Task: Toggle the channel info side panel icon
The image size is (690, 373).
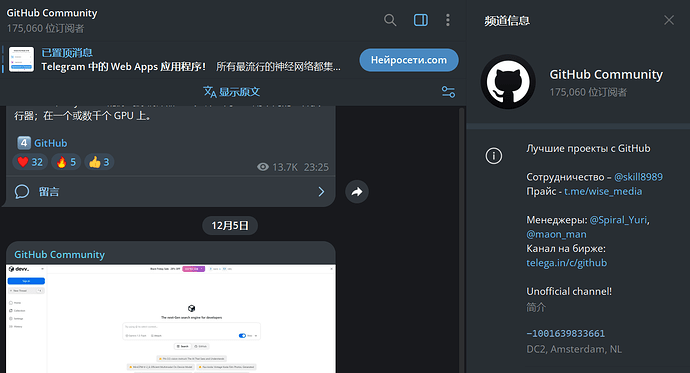Action: click(421, 20)
